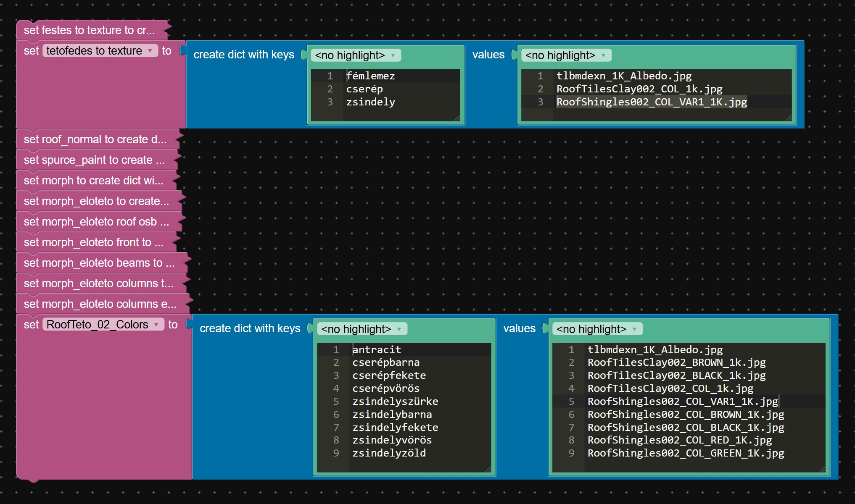Screen dimensions: 855x504
Task: Click the key 'zsindelyvörös'
Action: 392,440
